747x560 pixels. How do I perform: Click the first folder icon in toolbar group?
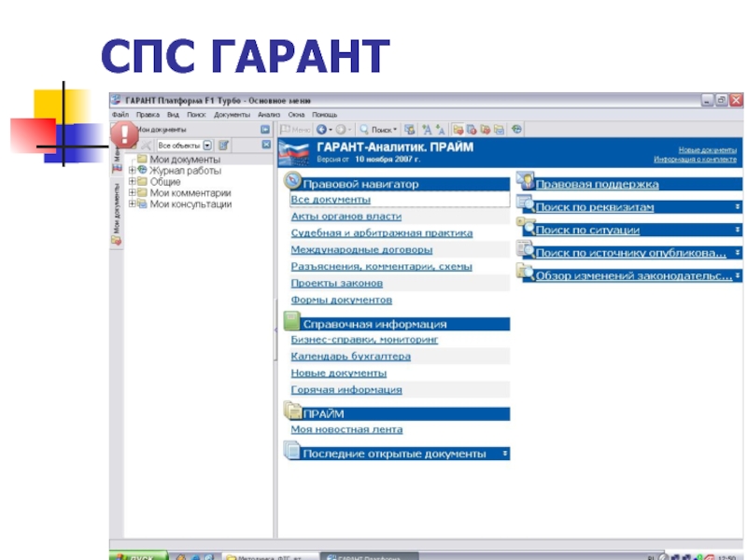tap(458, 130)
